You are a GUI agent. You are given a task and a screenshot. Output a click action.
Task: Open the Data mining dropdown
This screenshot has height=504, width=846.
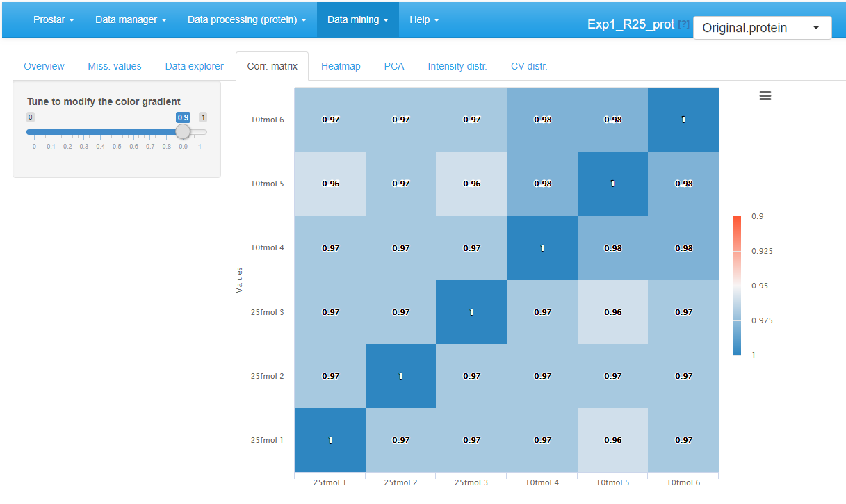[357, 19]
